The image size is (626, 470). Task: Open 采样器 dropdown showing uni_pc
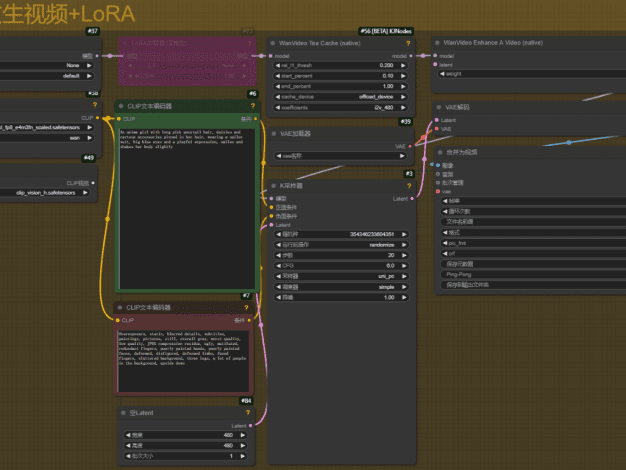click(341, 276)
